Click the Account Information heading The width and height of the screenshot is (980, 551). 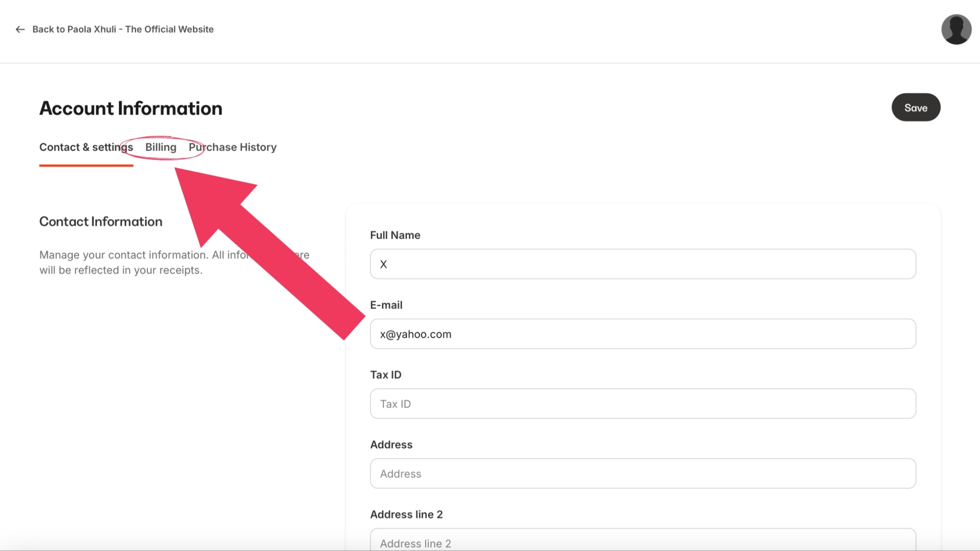[x=131, y=108]
